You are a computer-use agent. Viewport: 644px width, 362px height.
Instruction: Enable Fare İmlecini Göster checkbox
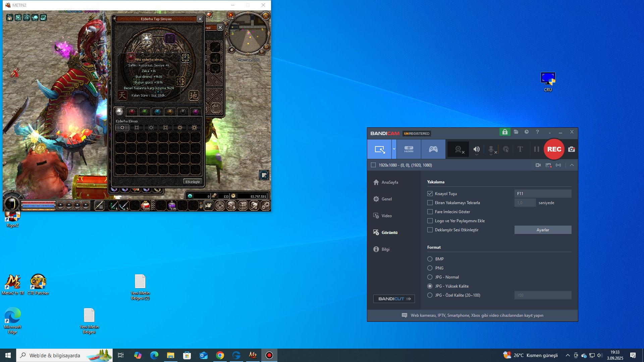(x=430, y=212)
